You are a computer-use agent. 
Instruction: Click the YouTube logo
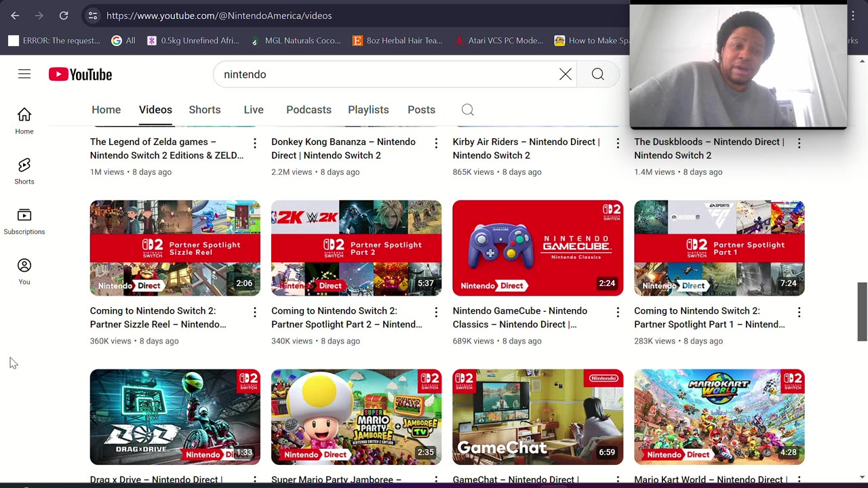(x=80, y=75)
